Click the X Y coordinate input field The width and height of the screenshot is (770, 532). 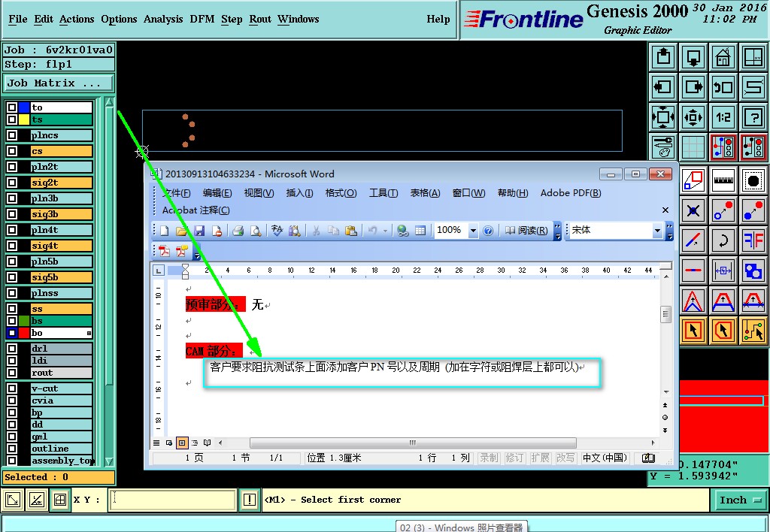pyautogui.click(x=173, y=500)
